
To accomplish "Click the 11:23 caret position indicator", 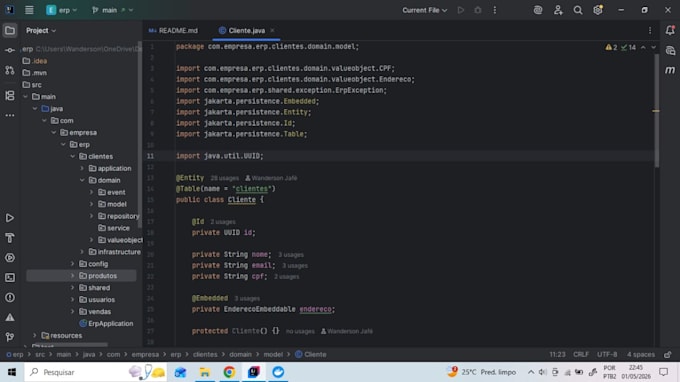I will click(x=557, y=354).
